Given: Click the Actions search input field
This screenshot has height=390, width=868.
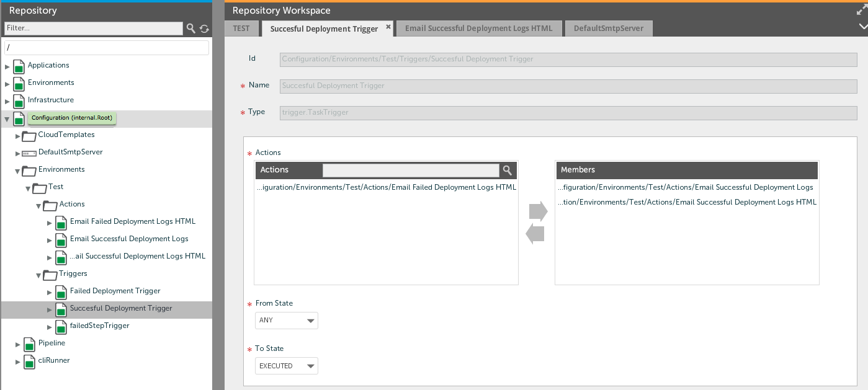Looking at the screenshot, I should coord(411,170).
